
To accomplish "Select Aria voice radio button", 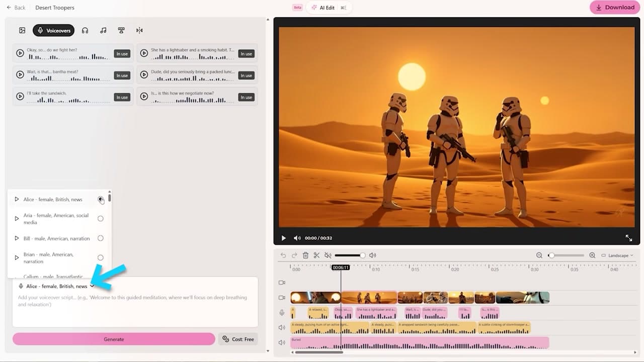I will coord(101,219).
